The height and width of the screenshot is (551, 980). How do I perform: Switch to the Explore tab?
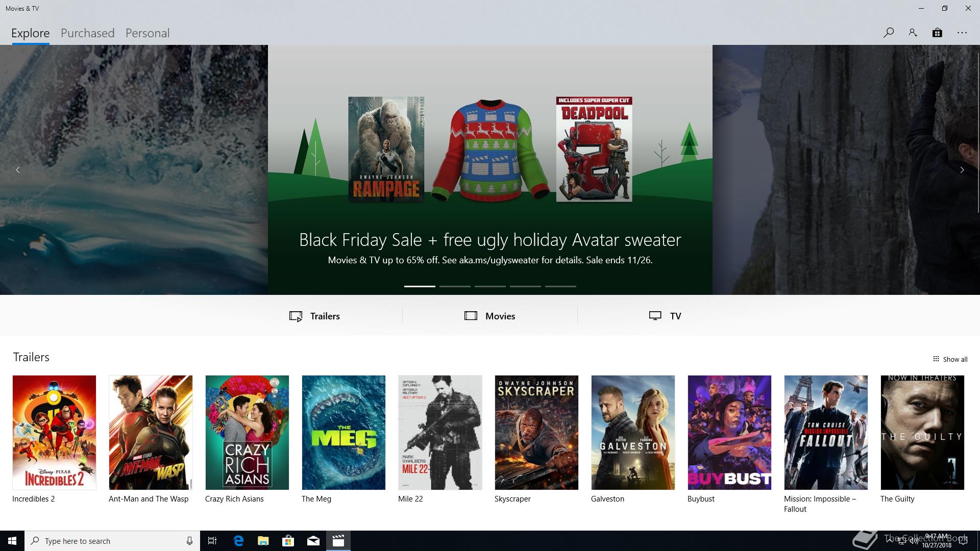click(x=31, y=33)
